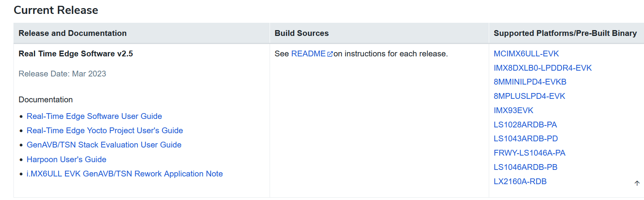Viewport: 644px width, 200px height.
Task: Select the LS1043ARDB-PD platform link
Action: pos(525,139)
